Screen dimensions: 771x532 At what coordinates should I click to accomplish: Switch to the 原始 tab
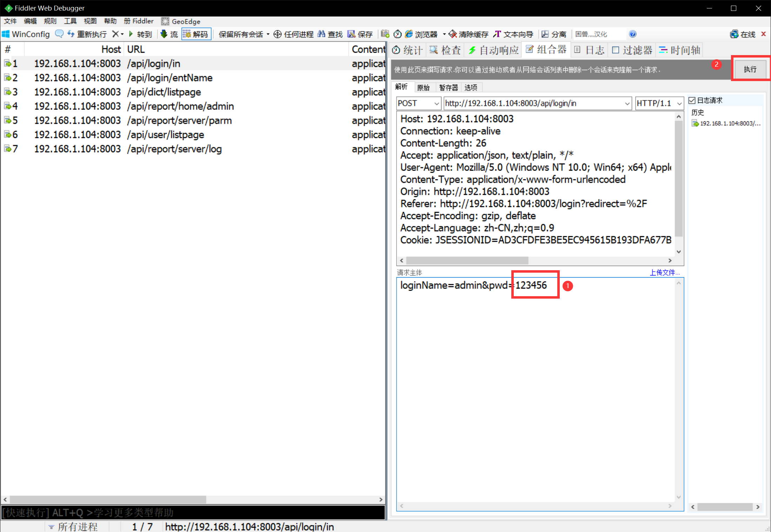coord(423,87)
